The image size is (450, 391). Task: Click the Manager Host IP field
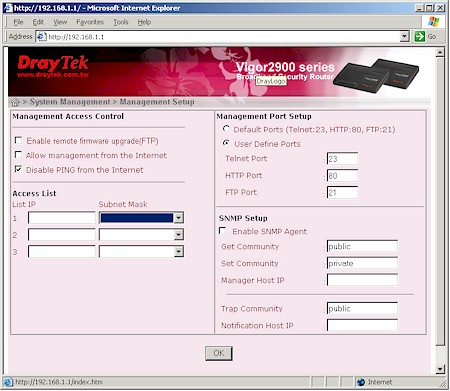pyautogui.click(x=362, y=280)
